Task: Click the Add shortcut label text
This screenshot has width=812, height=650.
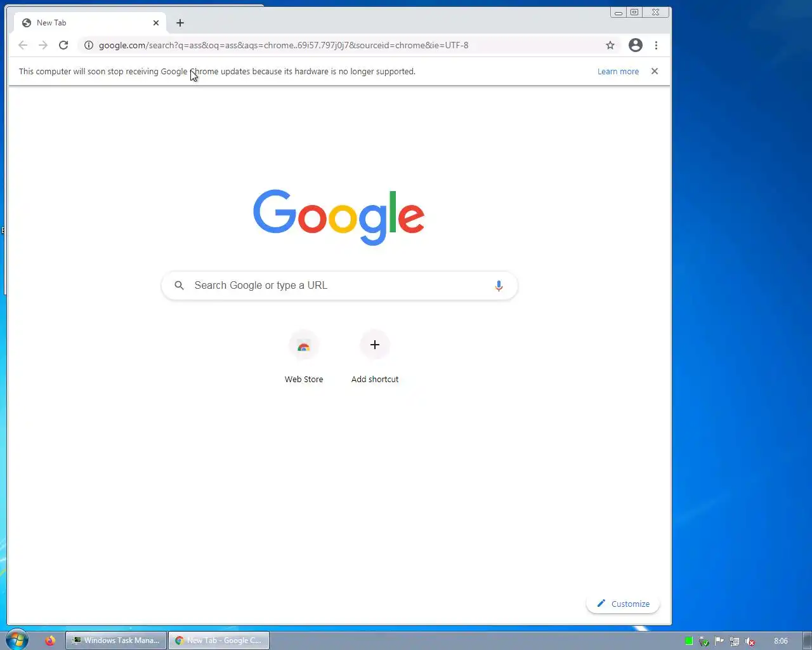Action: tap(375, 379)
